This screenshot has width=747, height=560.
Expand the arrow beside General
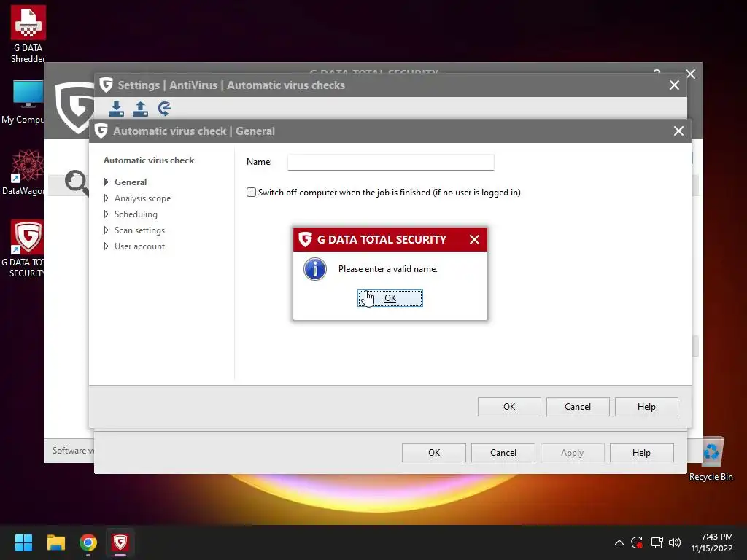tap(107, 182)
